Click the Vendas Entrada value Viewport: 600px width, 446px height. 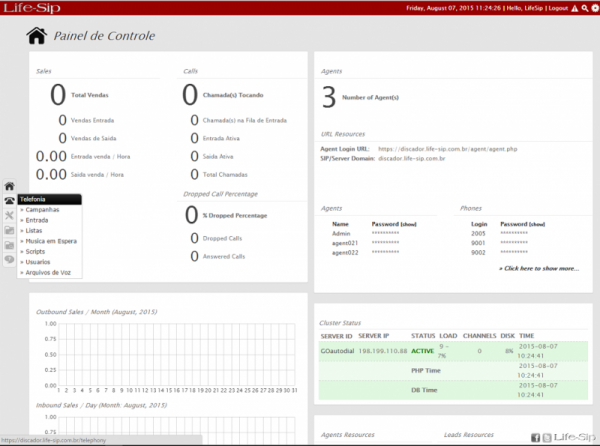point(62,120)
